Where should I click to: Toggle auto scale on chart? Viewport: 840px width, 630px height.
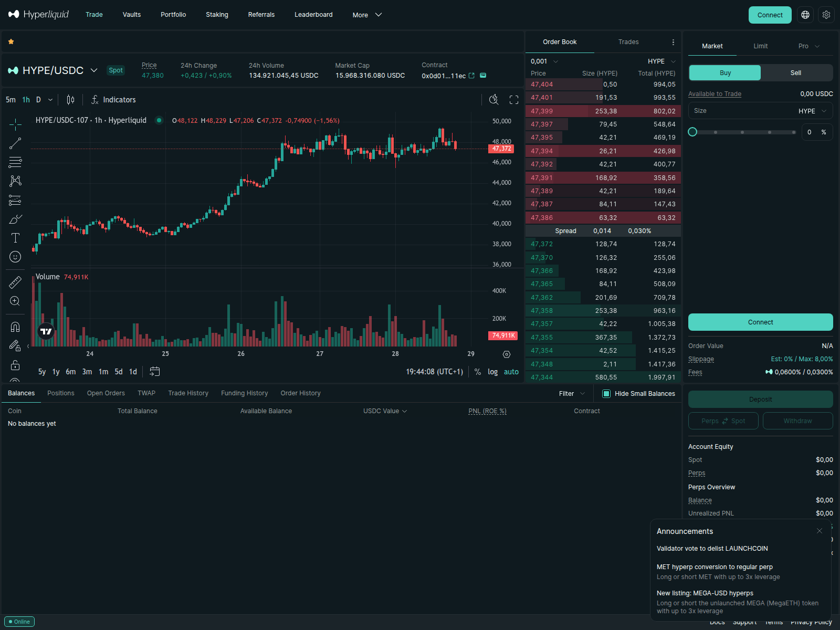click(511, 372)
